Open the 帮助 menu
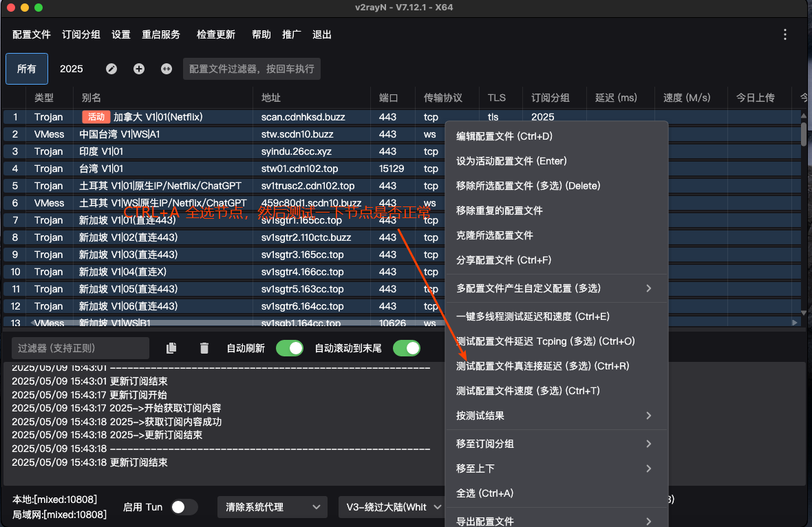This screenshot has width=812, height=527. (261, 34)
